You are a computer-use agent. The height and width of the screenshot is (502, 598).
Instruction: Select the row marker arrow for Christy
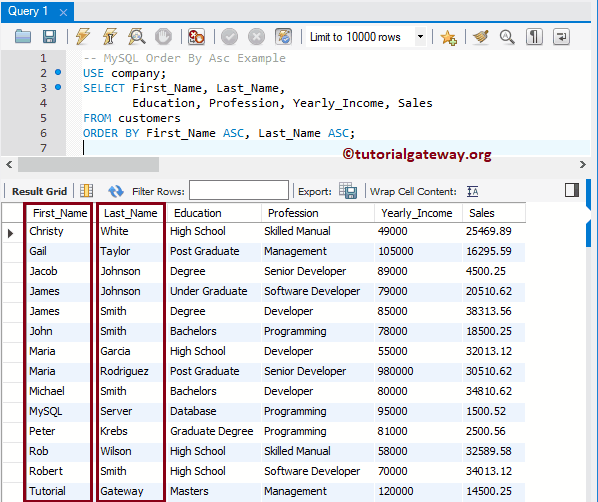(x=10, y=233)
